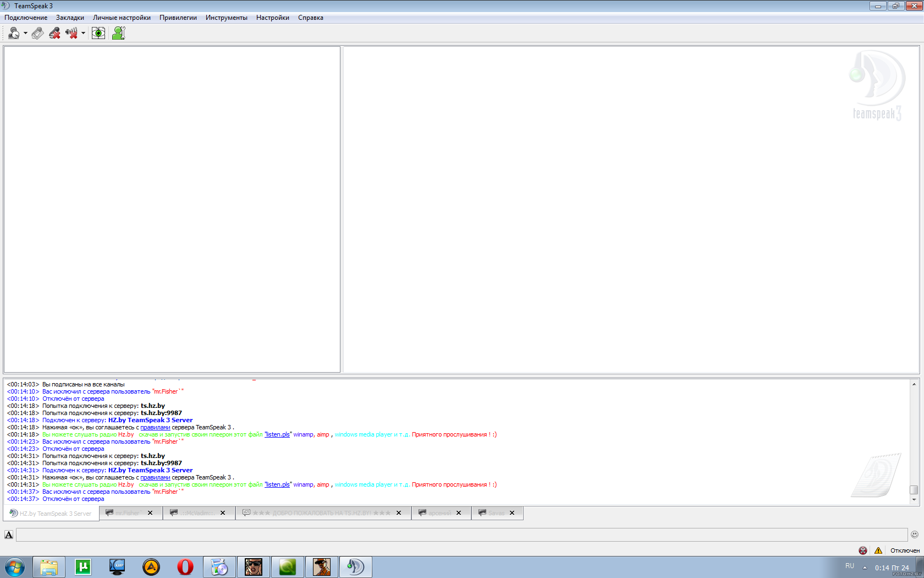The image size is (924, 578).
Task: Open the Закладки menu
Action: click(70, 18)
